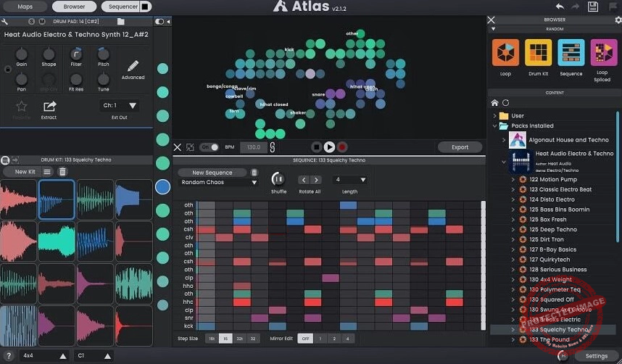Click the record button
This screenshot has height=364, width=622.
pyautogui.click(x=342, y=147)
